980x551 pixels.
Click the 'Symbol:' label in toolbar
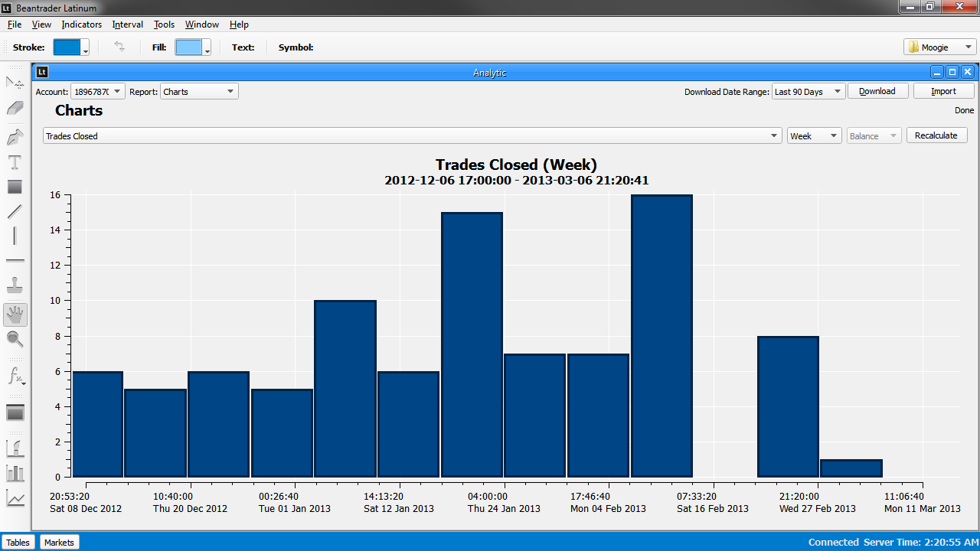point(296,47)
